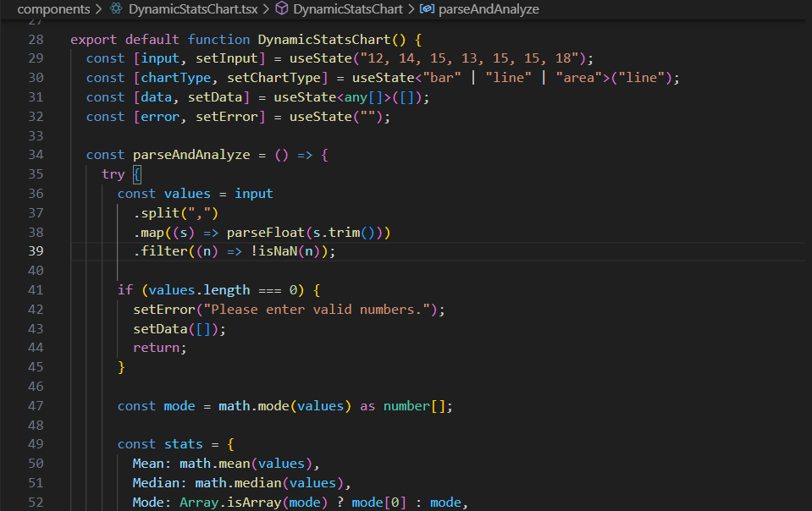Place cursor on 'export' keyword
Image resolution: width=812 pixels, height=511 pixels.
(x=94, y=40)
